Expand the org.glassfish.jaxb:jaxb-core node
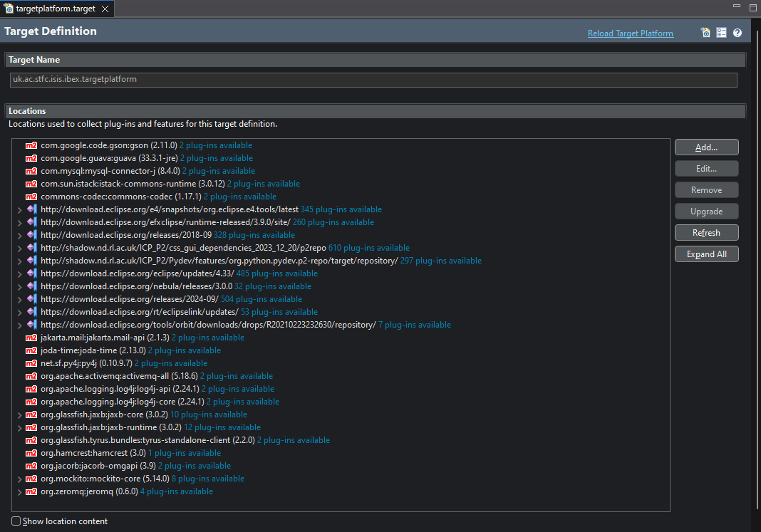The width and height of the screenshot is (761, 532). coord(20,415)
